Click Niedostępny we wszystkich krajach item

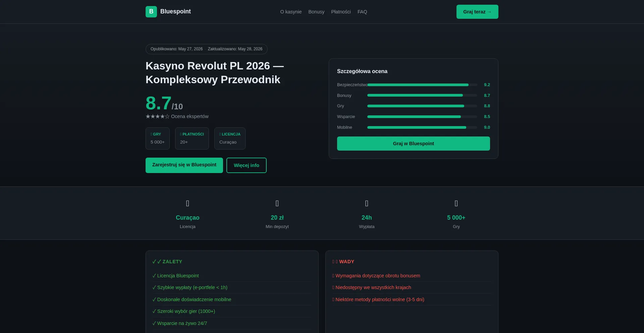[x=412, y=287]
